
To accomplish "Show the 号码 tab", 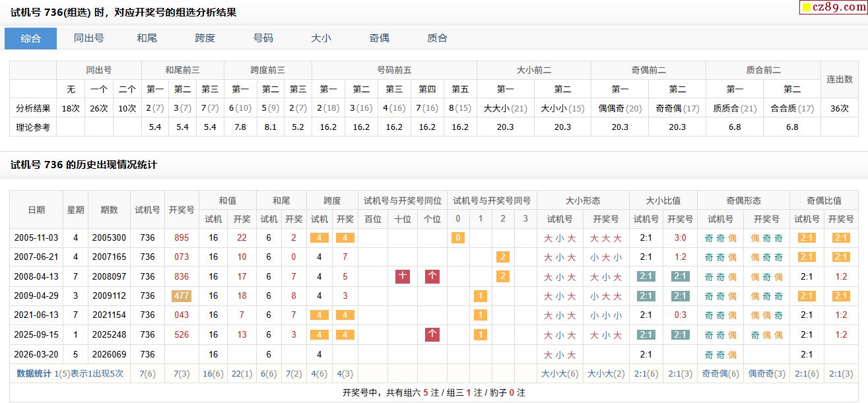I will (263, 38).
